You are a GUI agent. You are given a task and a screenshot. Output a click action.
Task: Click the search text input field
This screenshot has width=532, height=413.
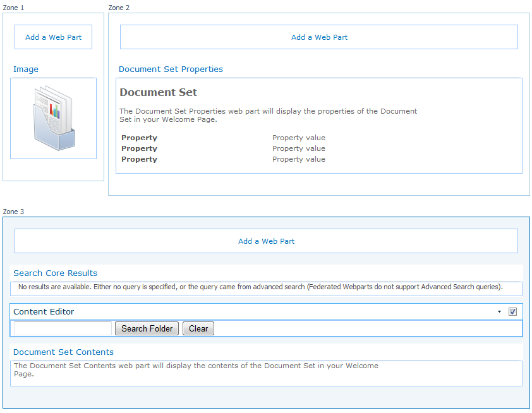coord(63,328)
